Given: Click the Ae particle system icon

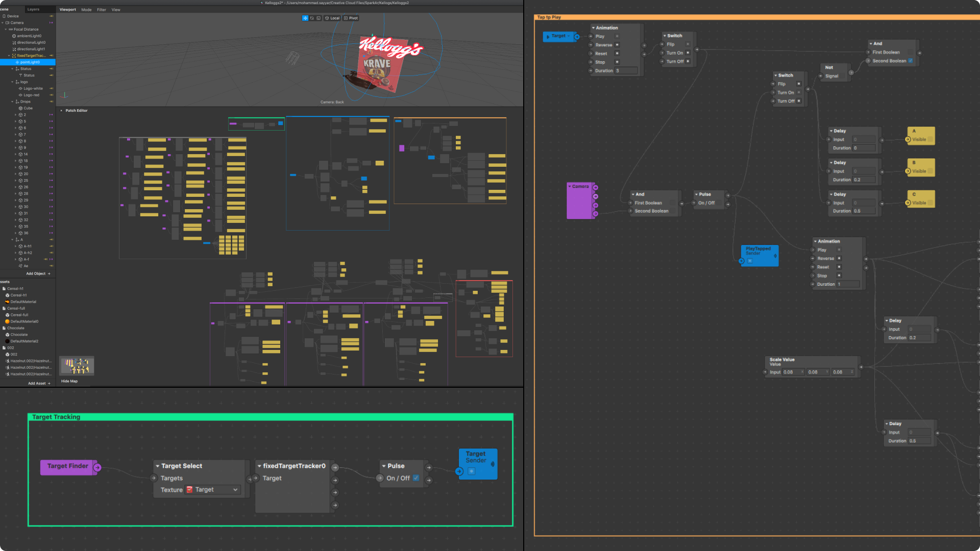Looking at the screenshot, I should click(x=20, y=266).
